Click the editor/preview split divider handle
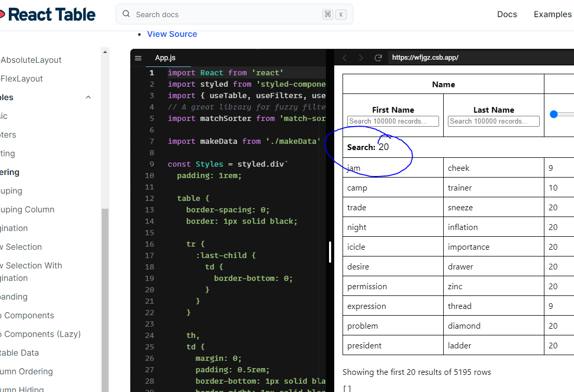Viewport: 574px width, 392px height. point(330,252)
